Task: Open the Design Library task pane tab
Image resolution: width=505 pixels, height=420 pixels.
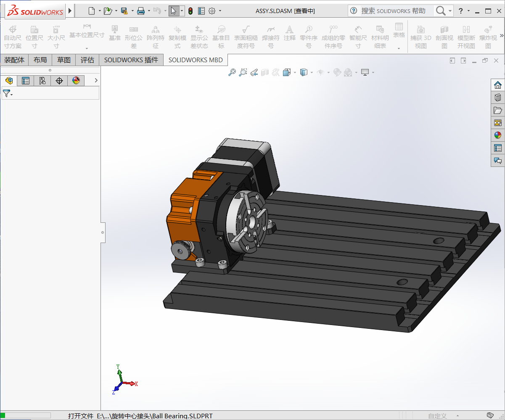Action: pyautogui.click(x=498, y=98)
